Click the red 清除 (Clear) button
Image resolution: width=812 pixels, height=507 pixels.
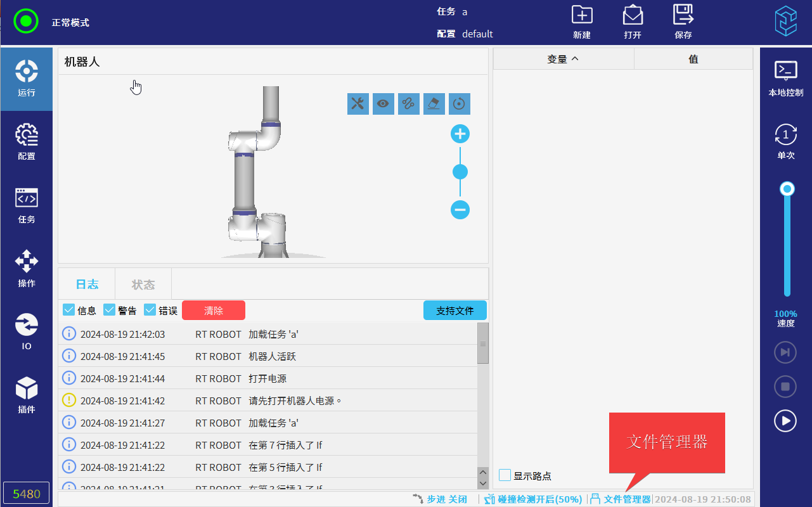point(214,311)
